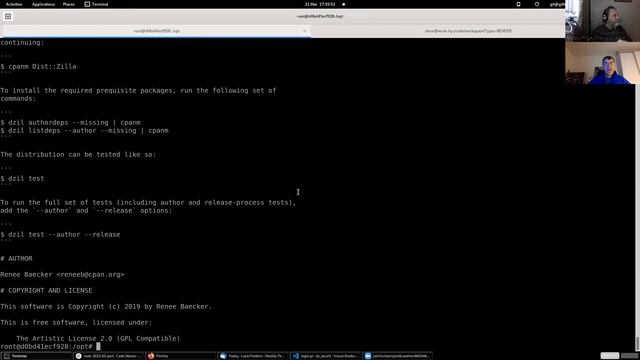Open the Applications menu
The image size is (640, 360).
point(43,4)
